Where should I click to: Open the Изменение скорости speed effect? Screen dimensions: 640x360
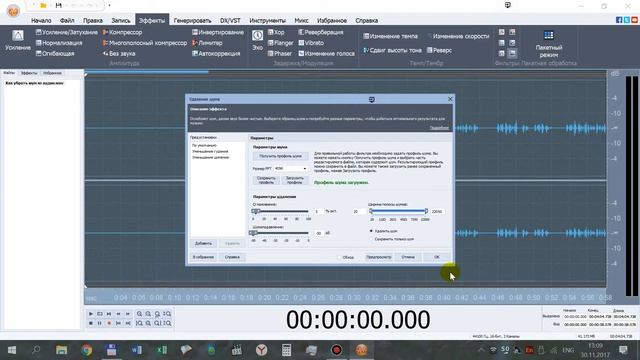click(x=458, y=36)
